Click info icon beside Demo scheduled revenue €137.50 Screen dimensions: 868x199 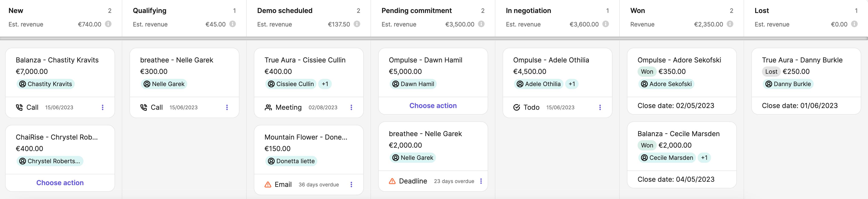coord(357,24)
